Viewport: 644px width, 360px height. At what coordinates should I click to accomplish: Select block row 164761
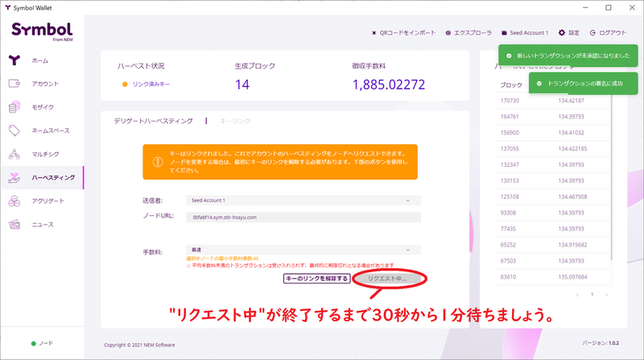click(552, 117)
